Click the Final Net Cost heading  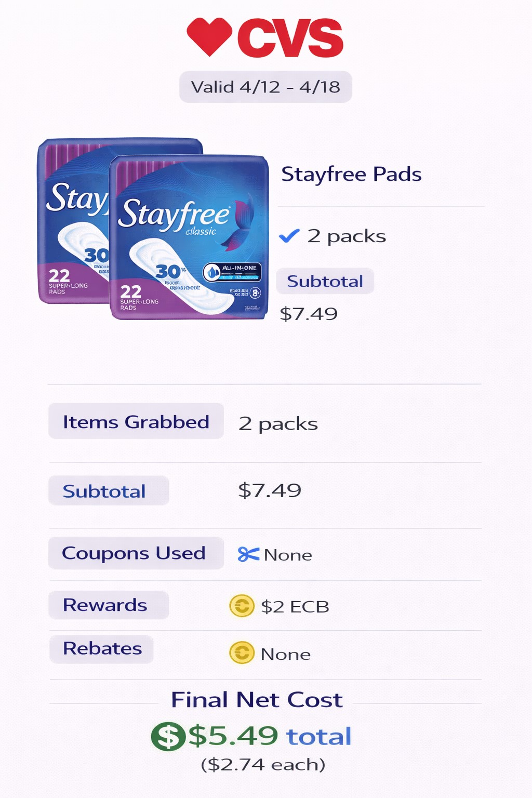pos(257,700)
